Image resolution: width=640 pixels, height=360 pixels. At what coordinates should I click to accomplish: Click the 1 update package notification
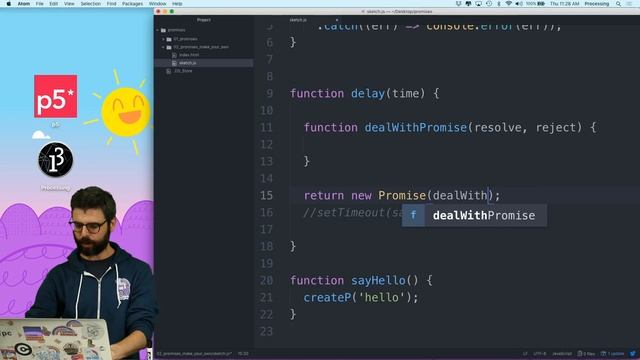coord(613,354)
